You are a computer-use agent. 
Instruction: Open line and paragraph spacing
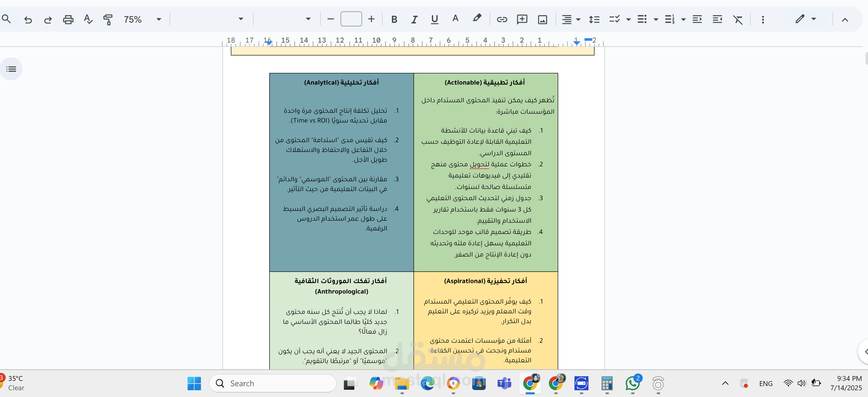594,20
